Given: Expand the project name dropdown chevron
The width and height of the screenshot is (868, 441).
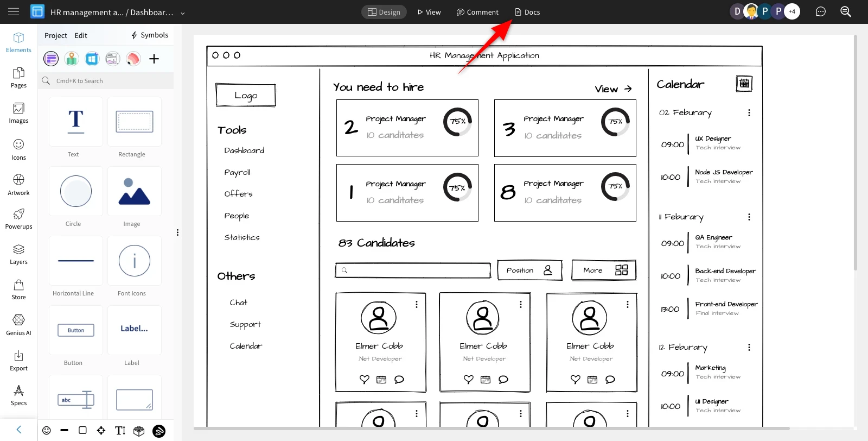Looking at the screenshot, I should click(x=183, y=13).
